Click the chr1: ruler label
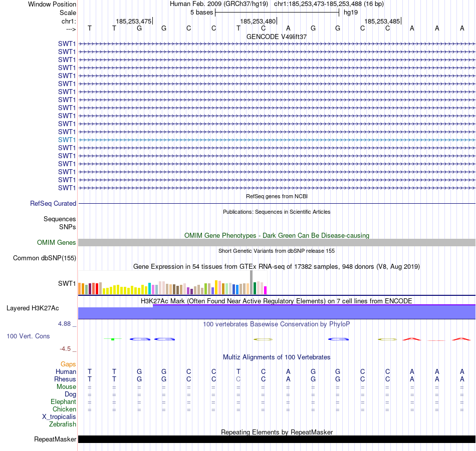476x451 pixels. pyautogui.click(x=69, y=21)
